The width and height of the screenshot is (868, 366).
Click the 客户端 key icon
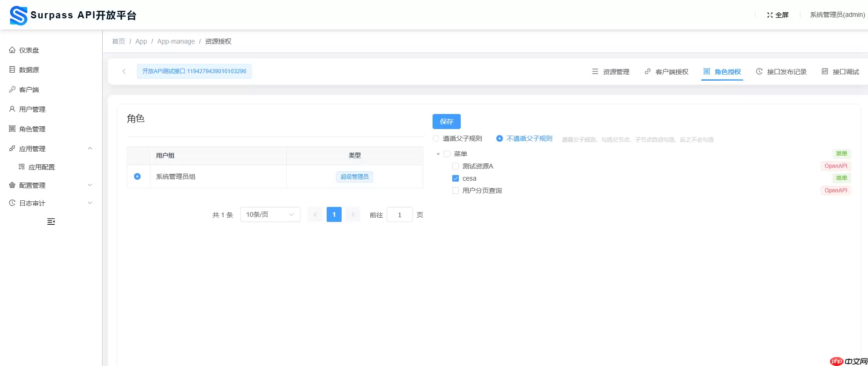click(x=12, y=90)
